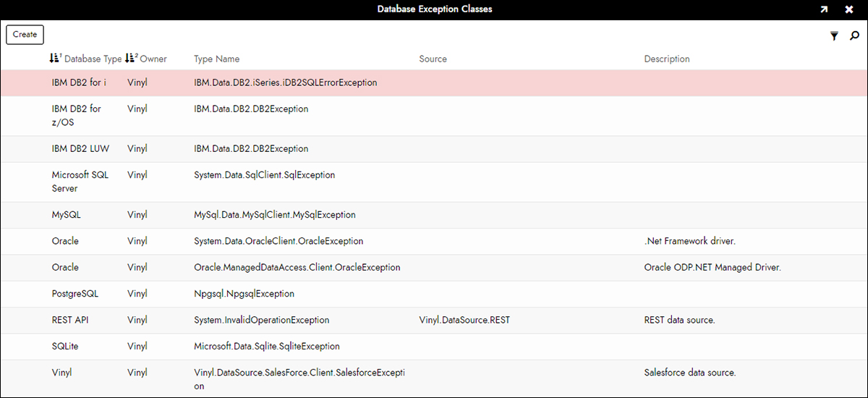868x398 pixels.
Task: Click Vinyl.DataSource.SalesForce.Client.SalesforceException type name
Action: point(299,379)
